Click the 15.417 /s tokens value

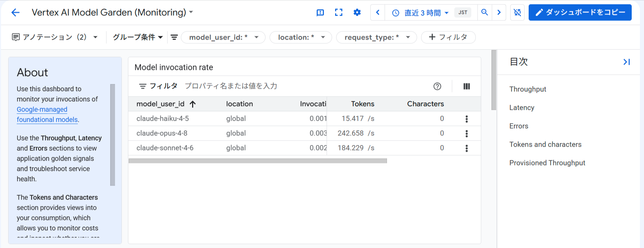(x=358, y=119)
